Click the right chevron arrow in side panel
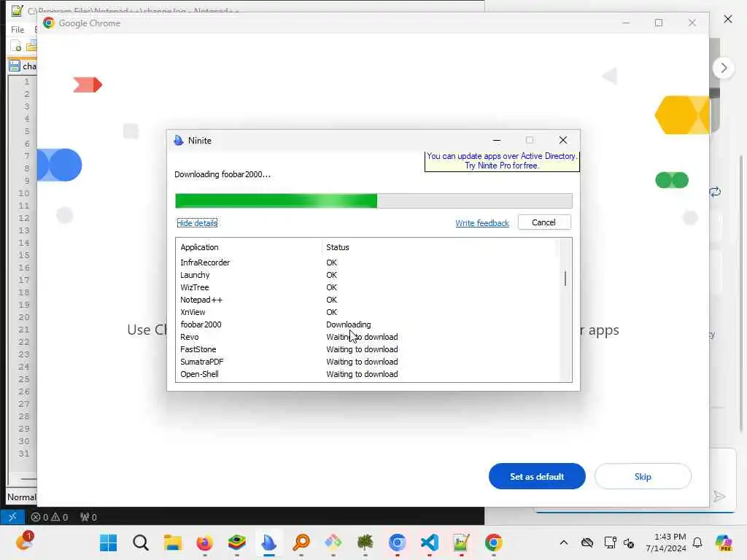 click(x=724, y=68)
